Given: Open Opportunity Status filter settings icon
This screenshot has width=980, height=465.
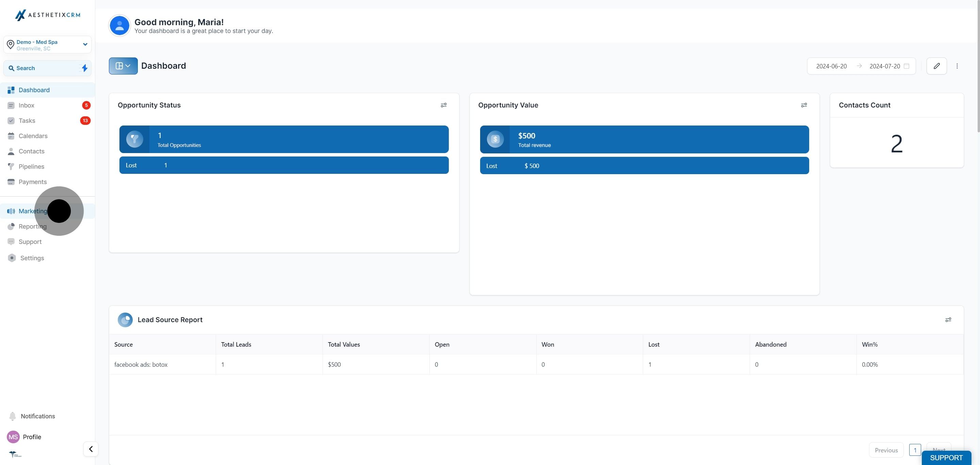Looking at the screenshot, I should 444,105.
